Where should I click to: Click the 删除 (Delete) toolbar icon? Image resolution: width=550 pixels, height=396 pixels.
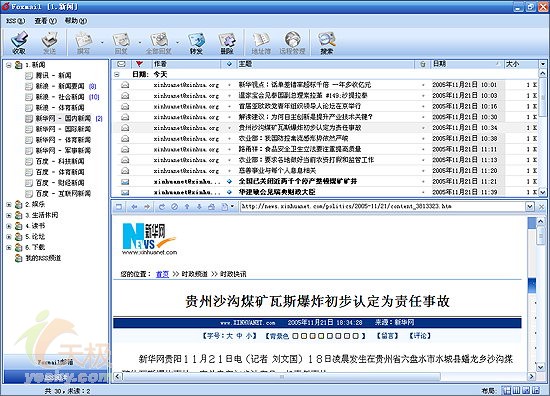coord(227,43)
